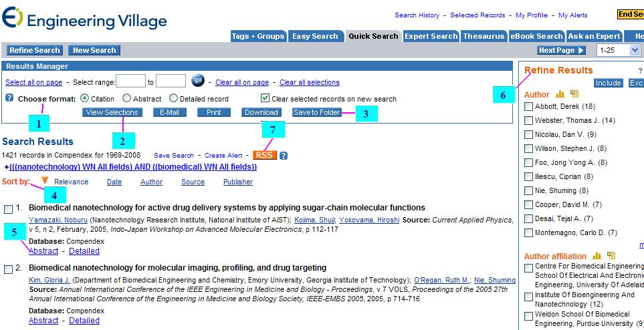
Task: Click the Select all on page link
Action: 33,82
